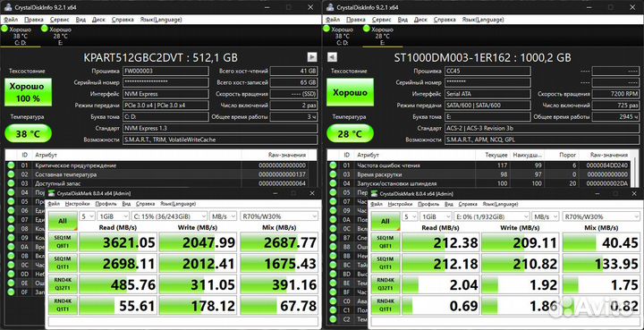Click firmware field showing FW000003
644x330 pixels.
pos(165,71)
